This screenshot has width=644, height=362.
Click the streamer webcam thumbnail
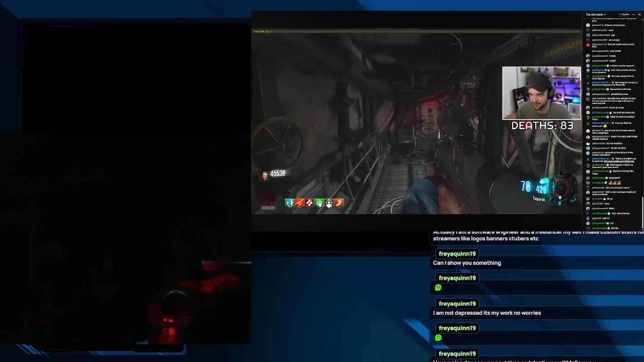point(541,94)
